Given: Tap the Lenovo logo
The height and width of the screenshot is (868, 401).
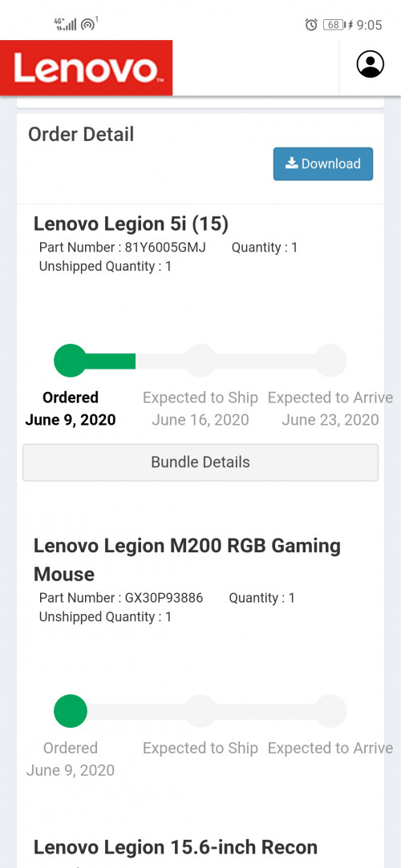Looking at the screenshot, I should tap(87, 68).
